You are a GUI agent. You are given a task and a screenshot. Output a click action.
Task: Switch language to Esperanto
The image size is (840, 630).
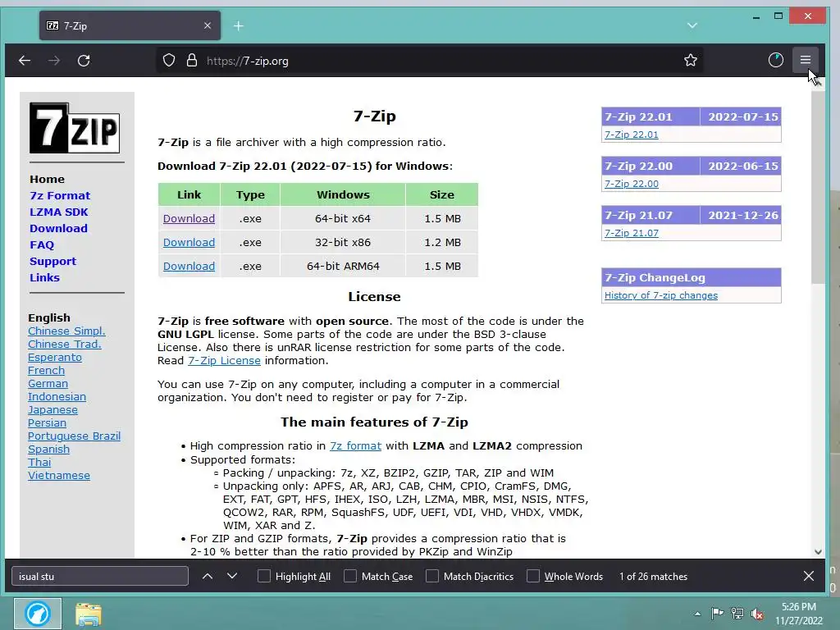pos(55,358)
